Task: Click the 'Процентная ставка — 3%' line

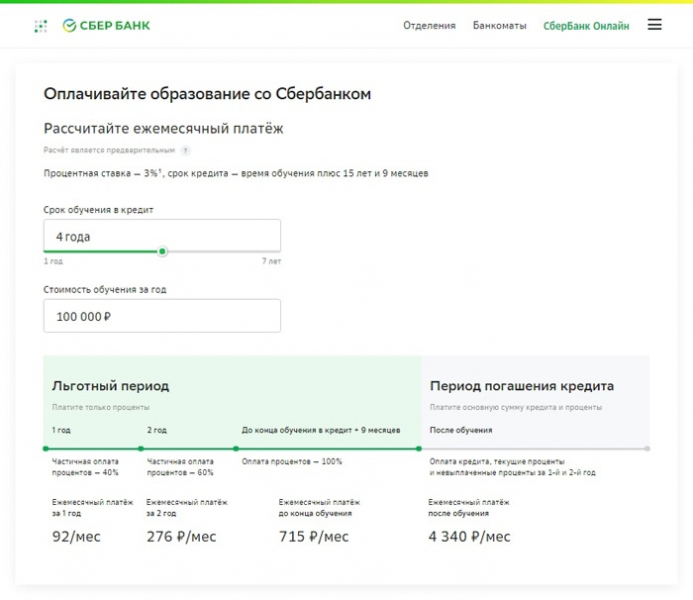Action: (x=236, y=173)
